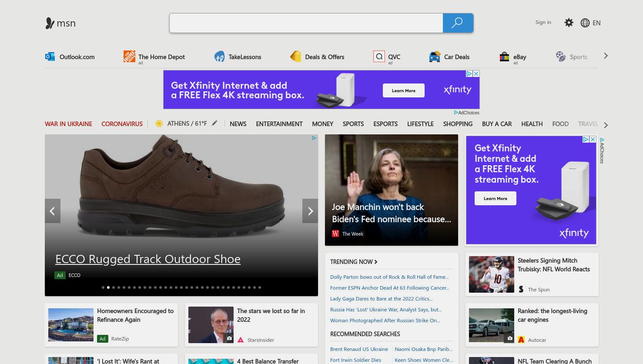Select the last carousel dot

(260, 287)
